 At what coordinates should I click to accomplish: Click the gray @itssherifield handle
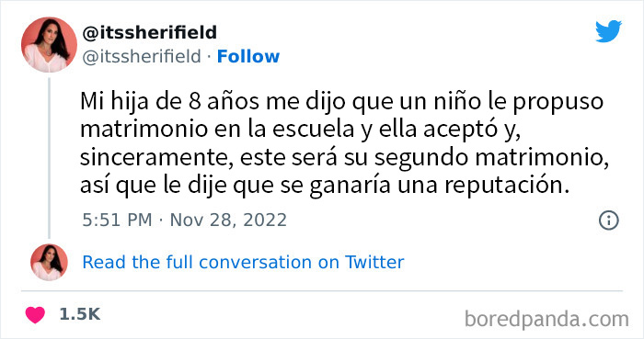pyautogui.click(x=142, y=57)
